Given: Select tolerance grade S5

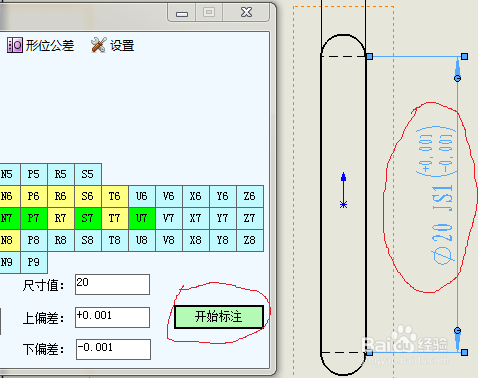Looking at the screenshot, I should click(88, 174).
